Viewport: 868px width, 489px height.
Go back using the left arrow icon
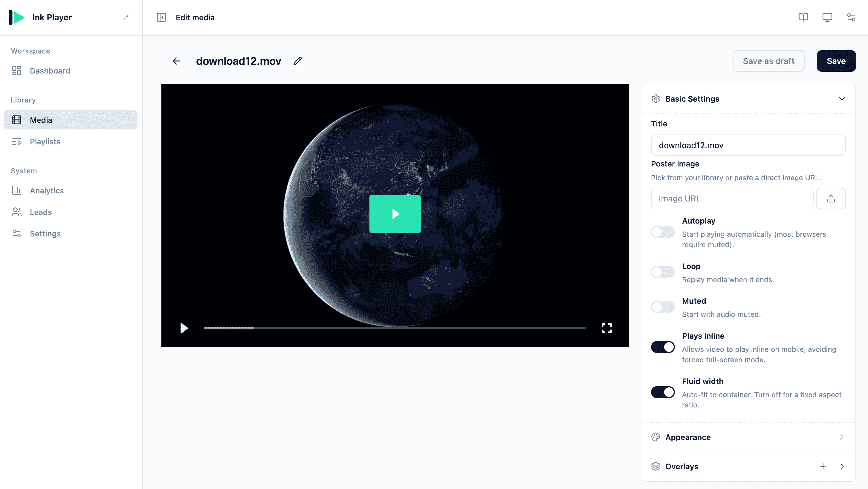[176, 61]
